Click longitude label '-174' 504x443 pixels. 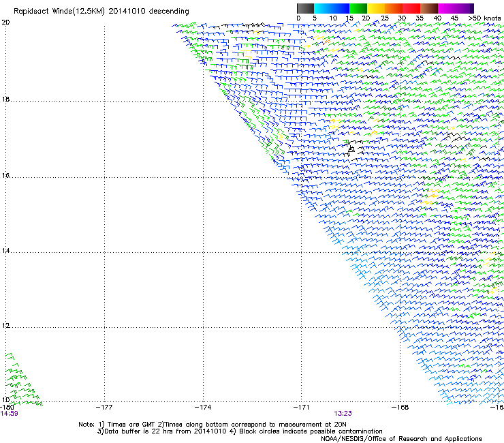tap(203, 408)
